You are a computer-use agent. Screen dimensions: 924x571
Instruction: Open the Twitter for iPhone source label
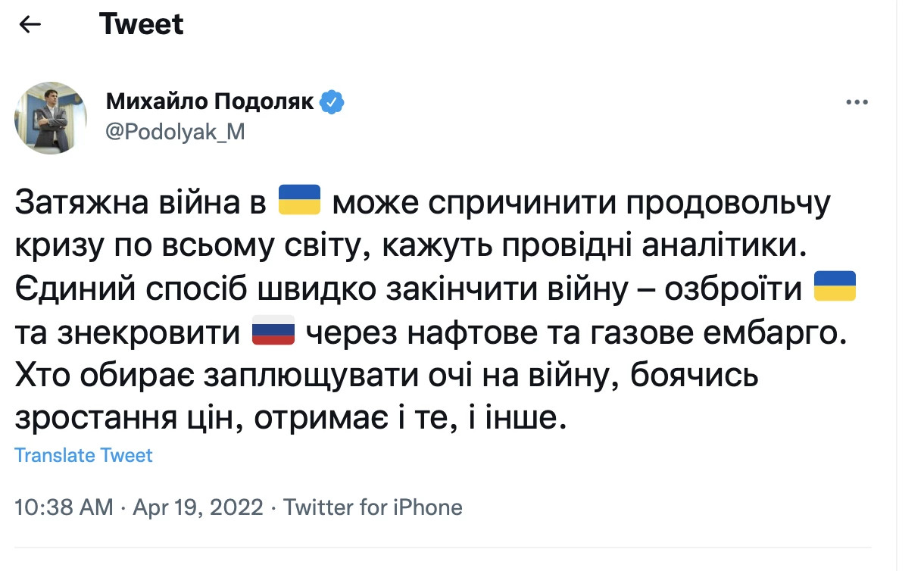point(373,507)
